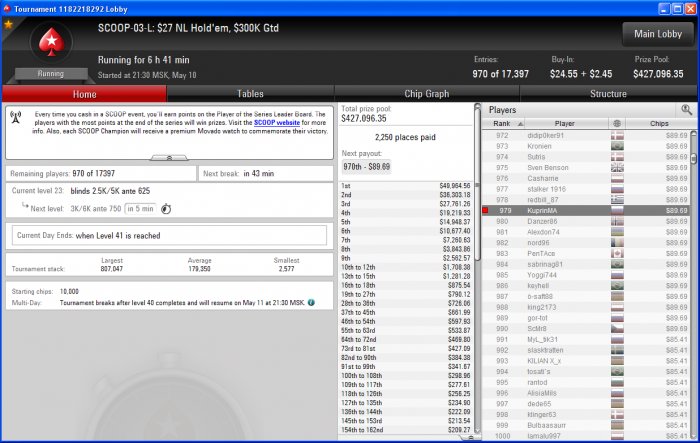This screenshot has height=443, width=700.
Task: Click the 2,250 places paid text
Action: pyautogui.click(x=405, y=137)
